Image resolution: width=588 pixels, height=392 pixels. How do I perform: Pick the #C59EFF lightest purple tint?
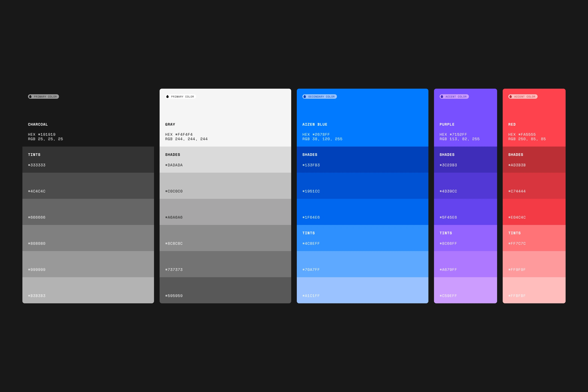tap(465, 290)
